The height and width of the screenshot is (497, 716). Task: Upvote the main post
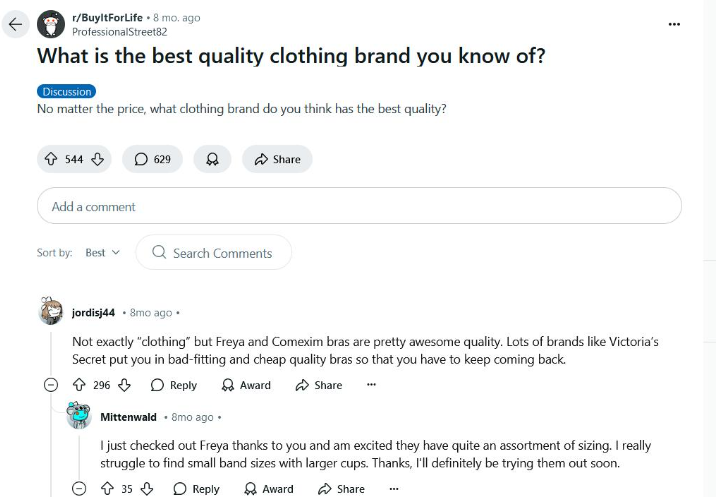click(51, 159)
